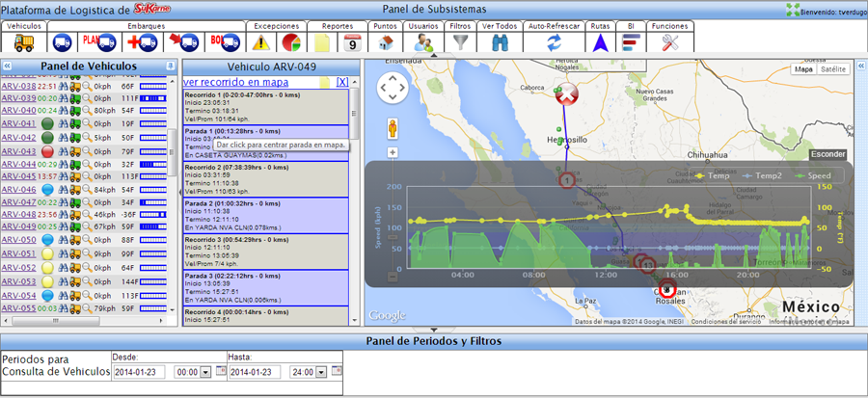Expand the right side panel double-arrow
The height and width of the screenshot is (398, 868).
pyautogui.click(x=861, y=66)
